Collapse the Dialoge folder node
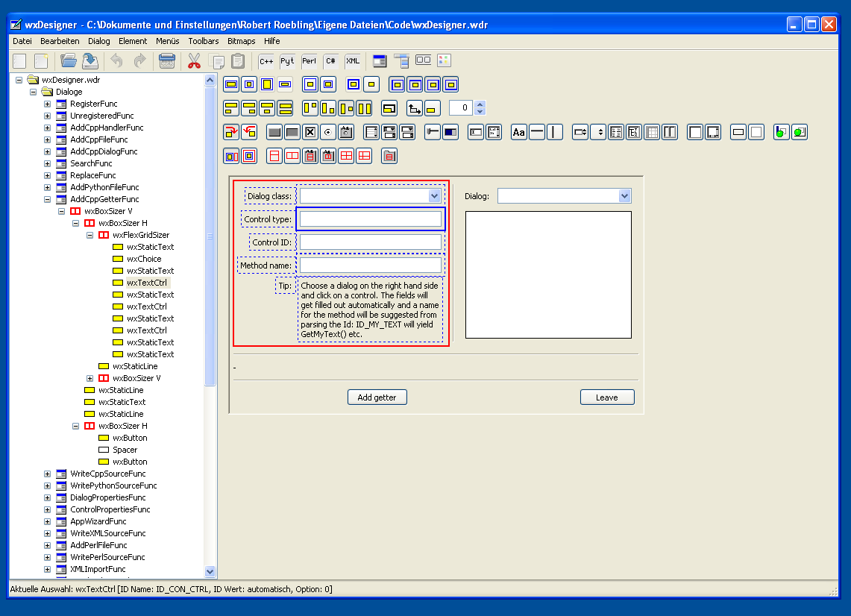The width and height of the screenshot is (851, 616). coord(33,92)
